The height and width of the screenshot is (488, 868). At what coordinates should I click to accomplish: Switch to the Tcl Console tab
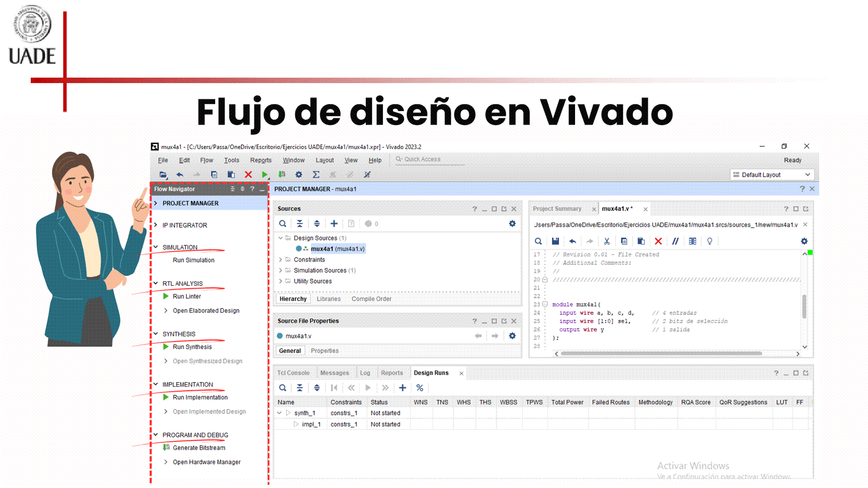coord(293,373)
